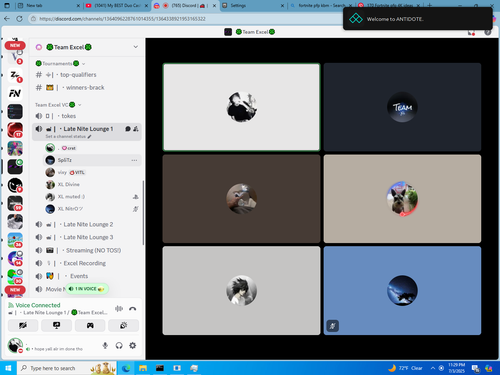Click your own avatar in user panel
Screen dimensions: 500x375
[x=15, y=345]
